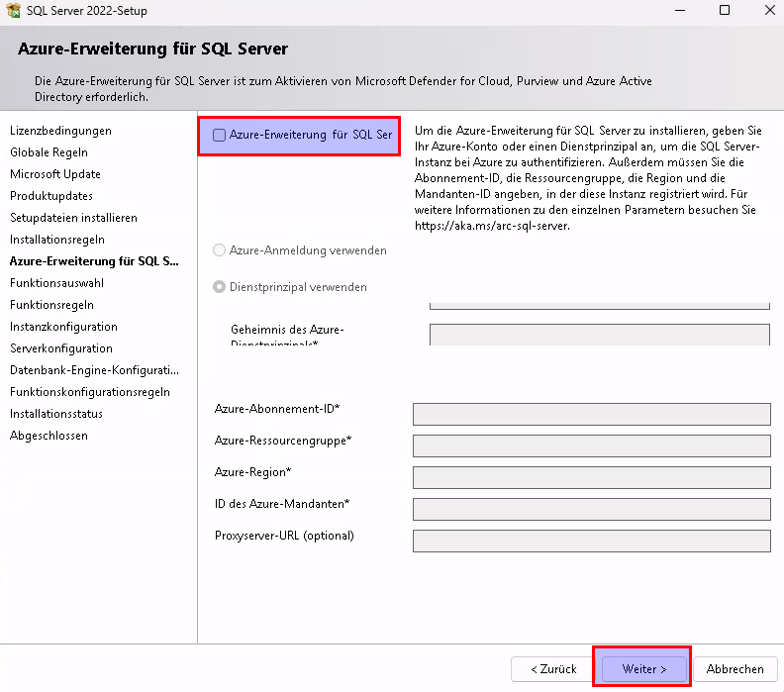The width and height of the screenshot is (784, 692).
Task: Click Geheimnis des Azure-Dienstprinzipals input field
Action: pyautogui.click(x=599, y=334)
